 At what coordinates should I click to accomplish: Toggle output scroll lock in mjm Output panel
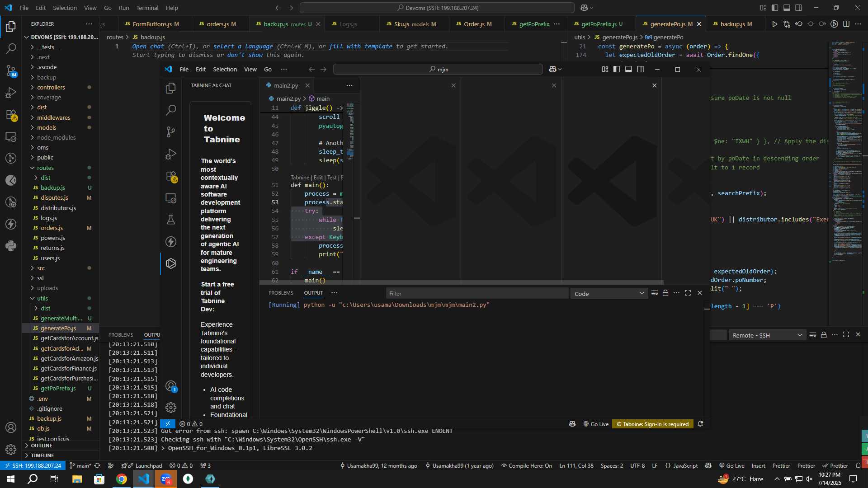point(665,293)
